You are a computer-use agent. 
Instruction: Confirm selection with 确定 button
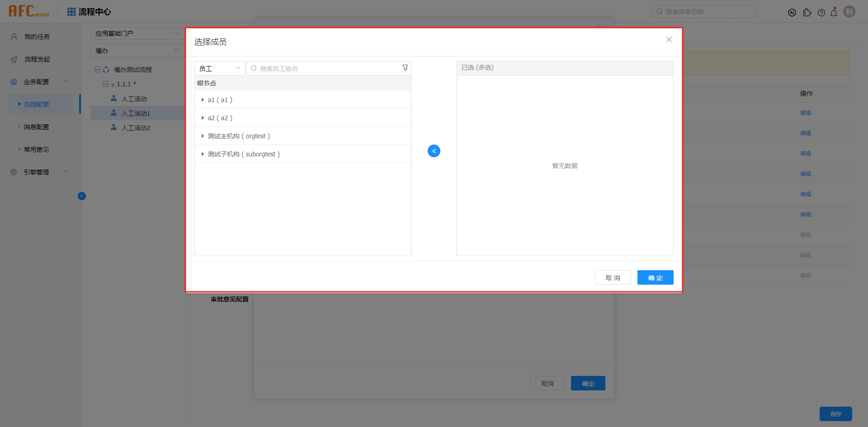pyautogui.click(x=655, y=277)
